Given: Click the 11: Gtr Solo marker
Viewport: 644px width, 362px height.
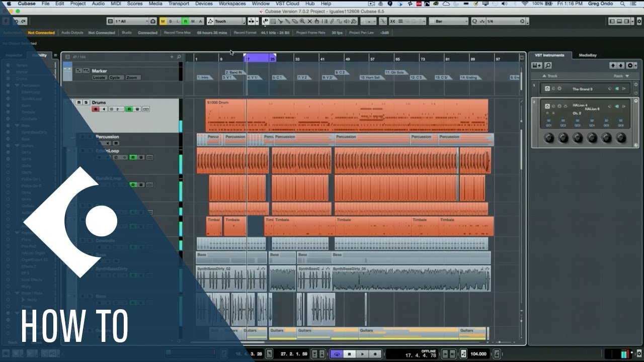Looking at the screenshot, I should point(395,72).
